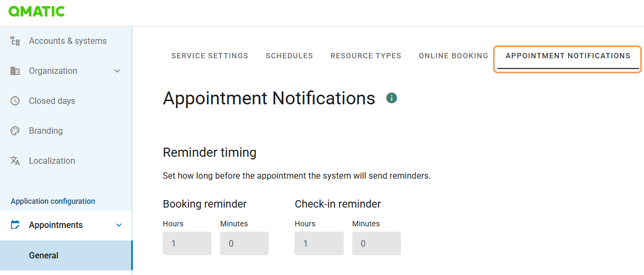Image resolution: width=644 pixels, height=275 pixels.
Task: Click the Booking reminder Minutes field
Action: point(244,243)
